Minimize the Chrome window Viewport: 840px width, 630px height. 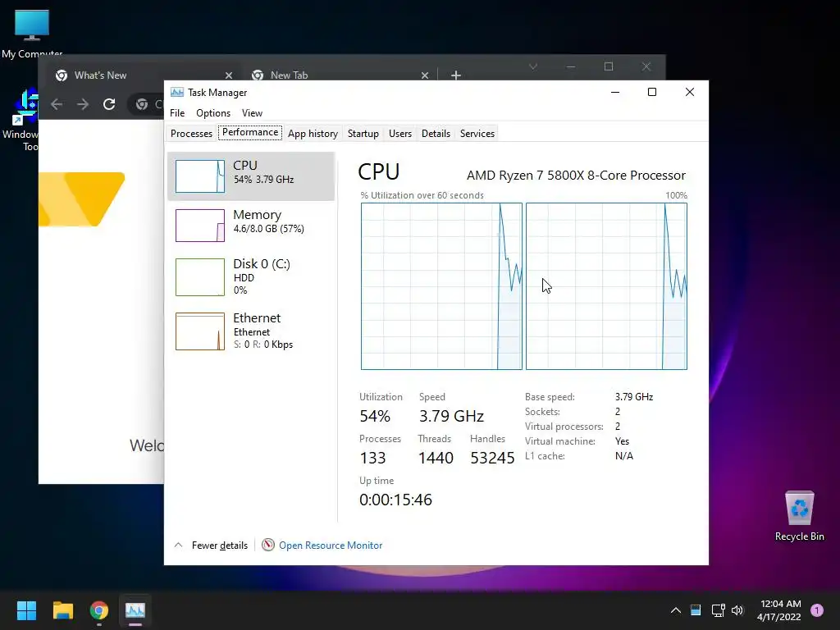point(571,67)
